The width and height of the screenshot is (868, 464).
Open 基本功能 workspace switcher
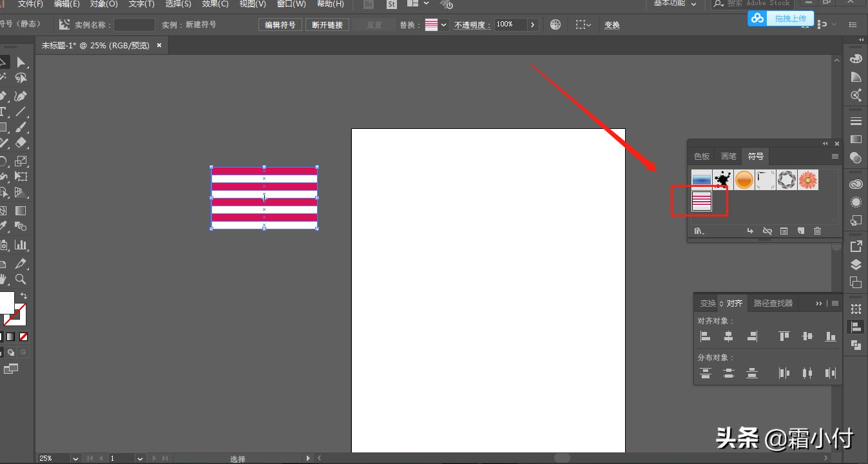click(675, 3)
